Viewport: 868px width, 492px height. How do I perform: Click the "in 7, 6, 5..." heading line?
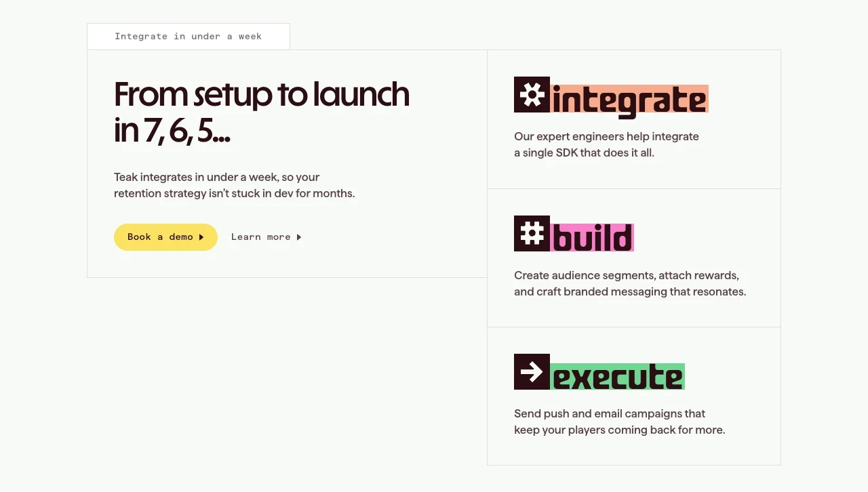pos(172,130)
